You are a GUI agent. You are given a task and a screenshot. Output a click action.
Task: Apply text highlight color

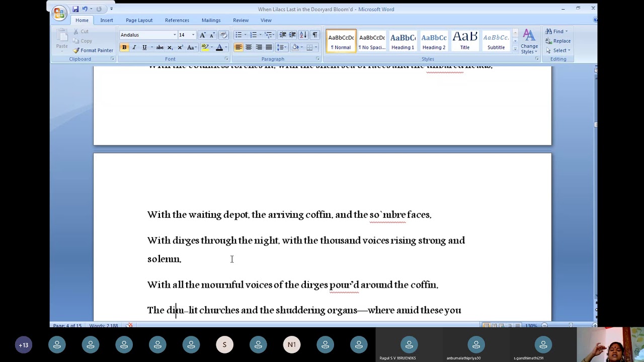(x=204, y=47)
